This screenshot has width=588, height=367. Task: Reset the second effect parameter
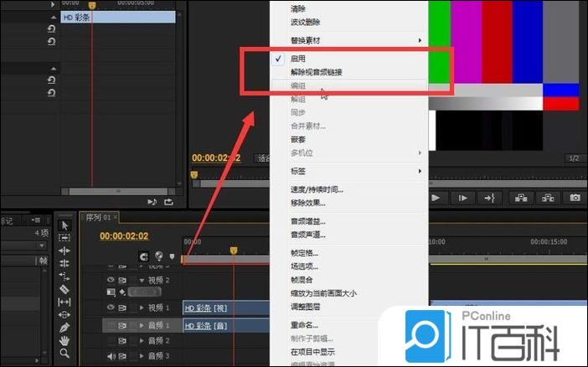pyautogui.click(x=51, y=41)
